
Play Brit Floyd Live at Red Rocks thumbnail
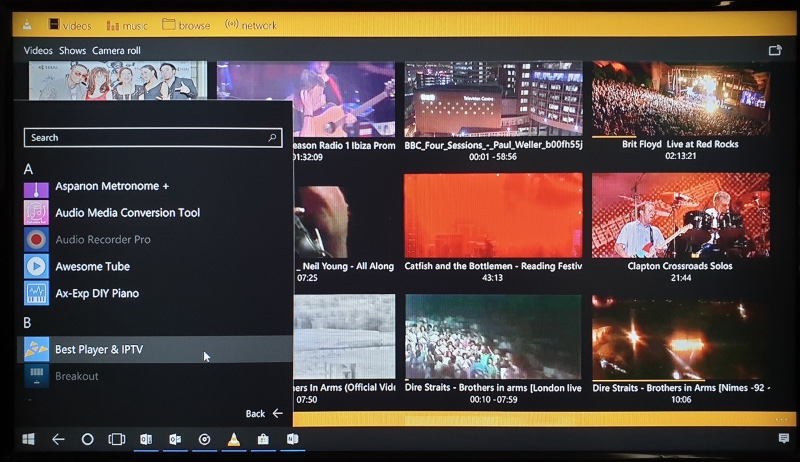(681, 99)
